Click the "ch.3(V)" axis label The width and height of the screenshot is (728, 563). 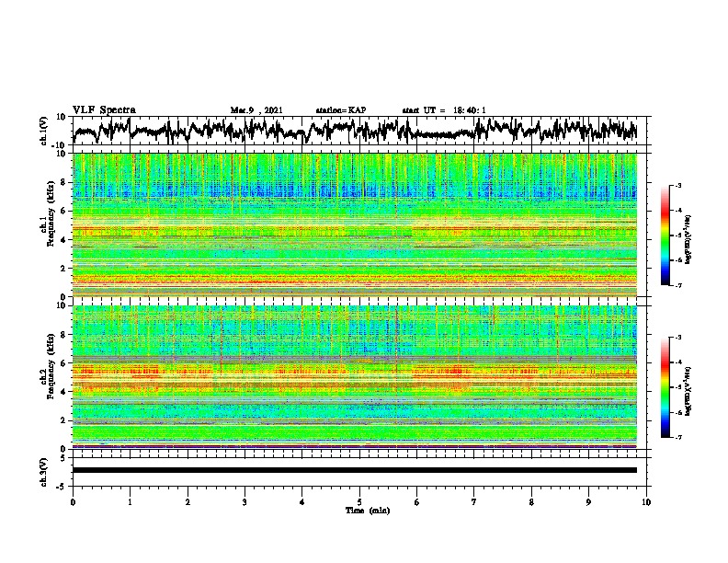44,472
